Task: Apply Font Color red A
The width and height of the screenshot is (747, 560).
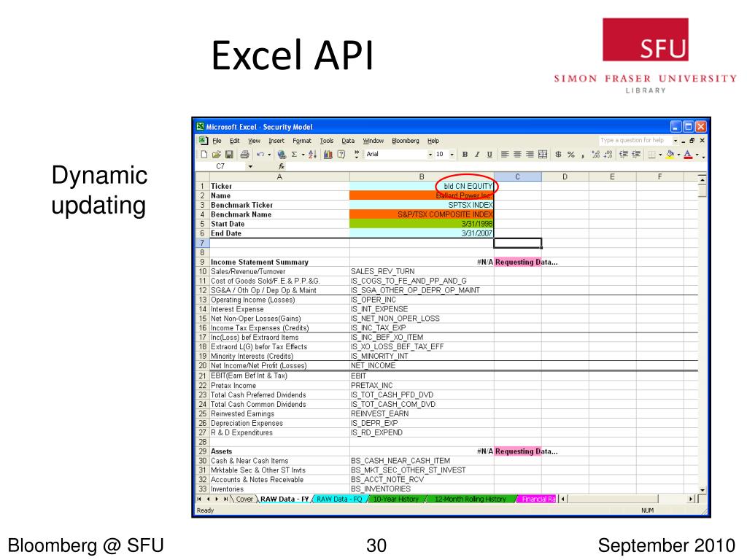Action: tap(688, 155)
